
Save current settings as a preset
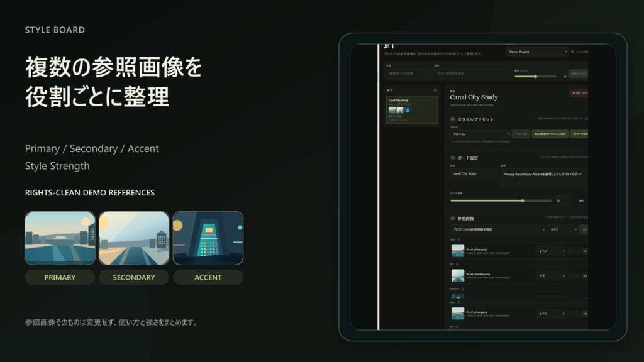pyautogui.click(x=550, y=134)
